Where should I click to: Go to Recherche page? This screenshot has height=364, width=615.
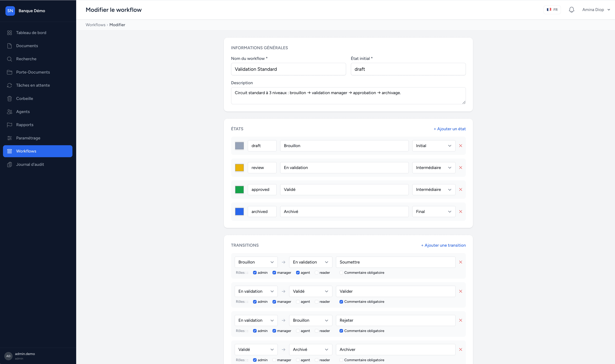37,59
